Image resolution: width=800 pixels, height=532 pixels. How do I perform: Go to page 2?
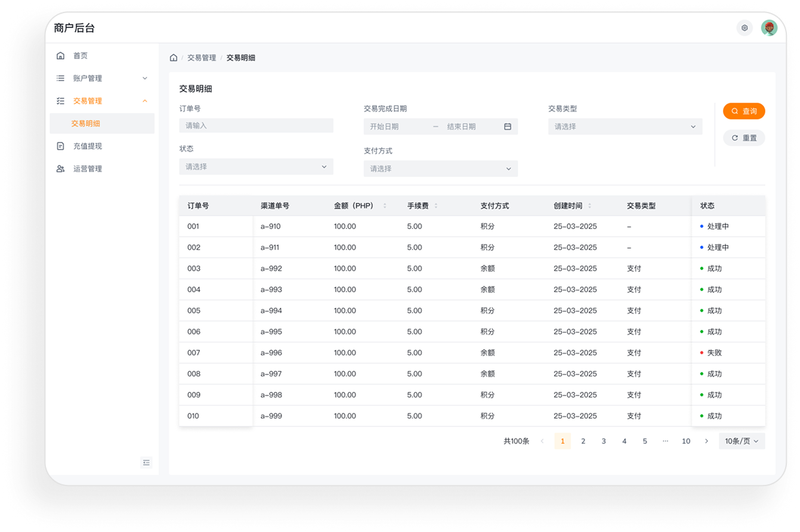[583, 441]
